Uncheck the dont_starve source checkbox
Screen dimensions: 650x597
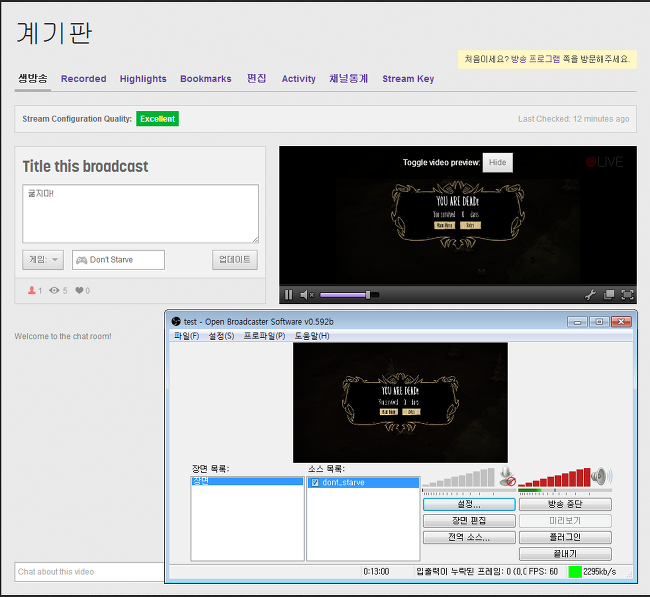point(315,483)
